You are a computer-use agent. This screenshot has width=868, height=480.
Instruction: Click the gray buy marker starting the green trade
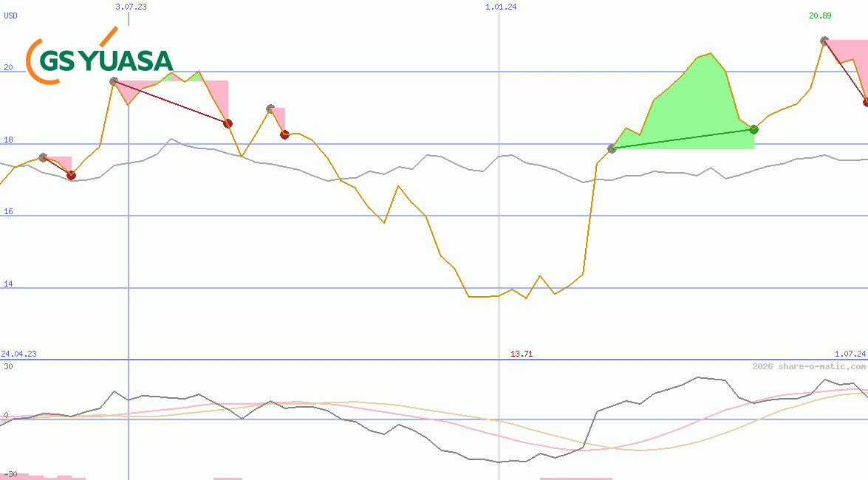[x=612, y=148]
